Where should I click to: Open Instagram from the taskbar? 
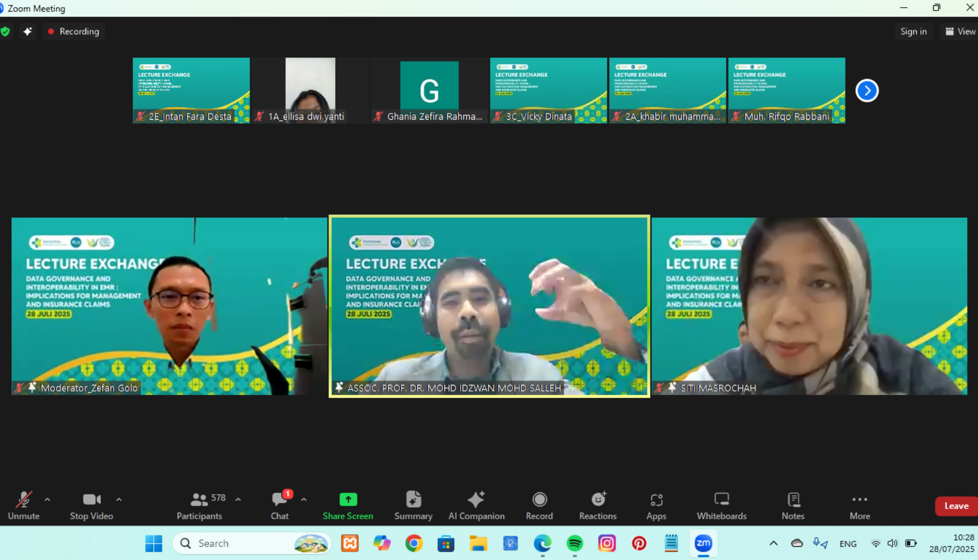click(607, 543)
